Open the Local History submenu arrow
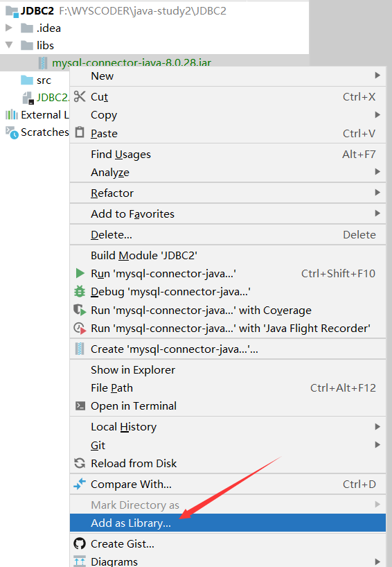The image size is (392, 567). point(377,427)
